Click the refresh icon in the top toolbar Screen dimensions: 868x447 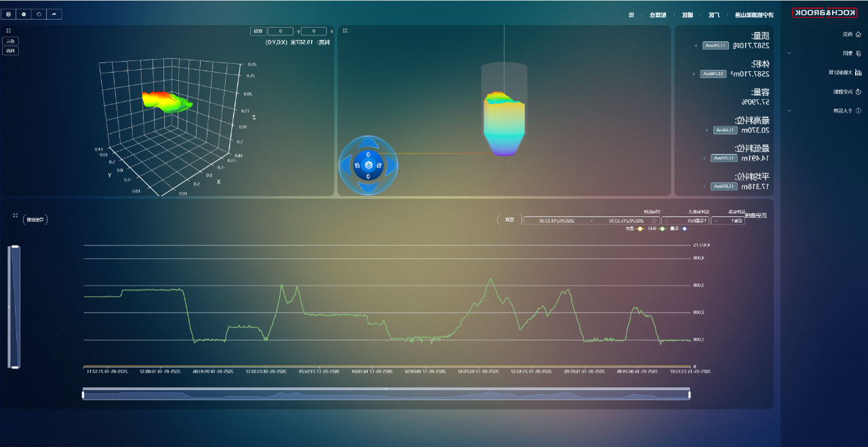(39, 14)
